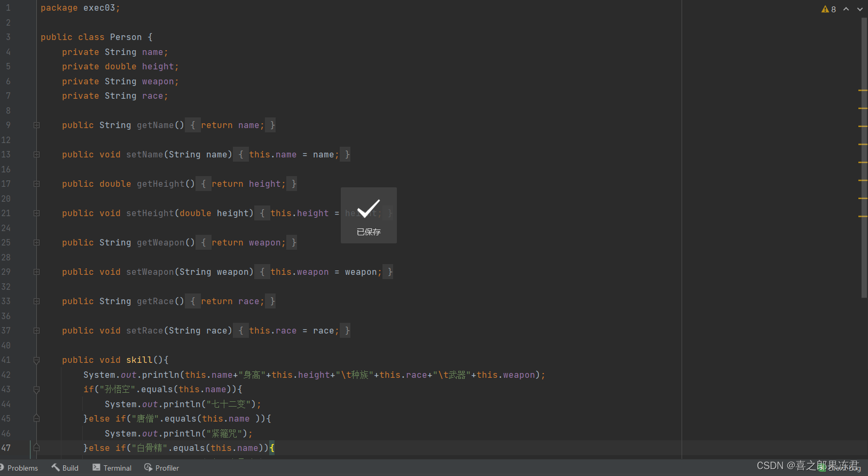Click line number 47 in the gutter
This screenshot has width=868, height=476.
click(x=6, y=448)
